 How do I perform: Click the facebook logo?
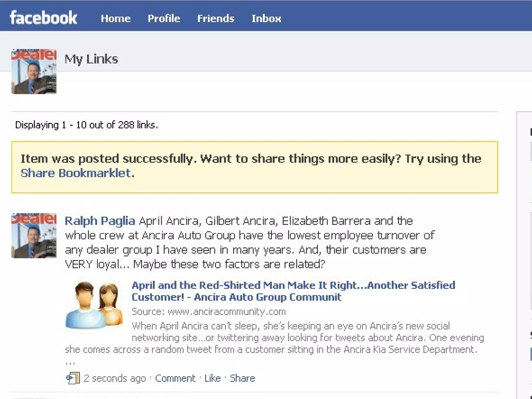point(43,18)
